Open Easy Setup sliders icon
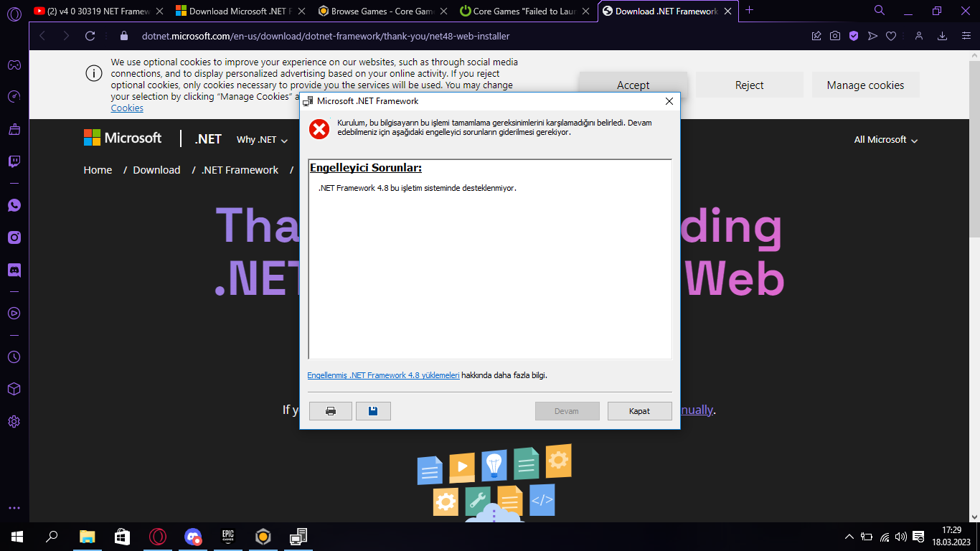Viewport: 980px width, 551px height. coord(966,36)
